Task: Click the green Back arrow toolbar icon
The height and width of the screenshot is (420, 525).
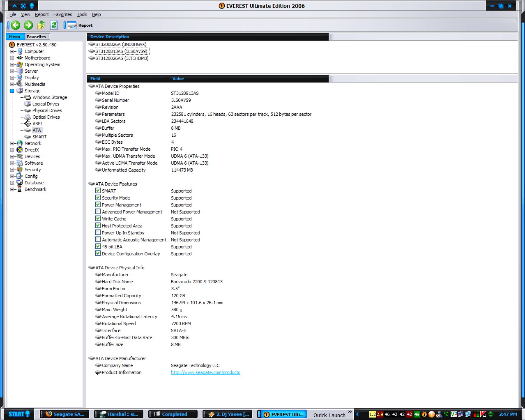Action: coord(16,25)
